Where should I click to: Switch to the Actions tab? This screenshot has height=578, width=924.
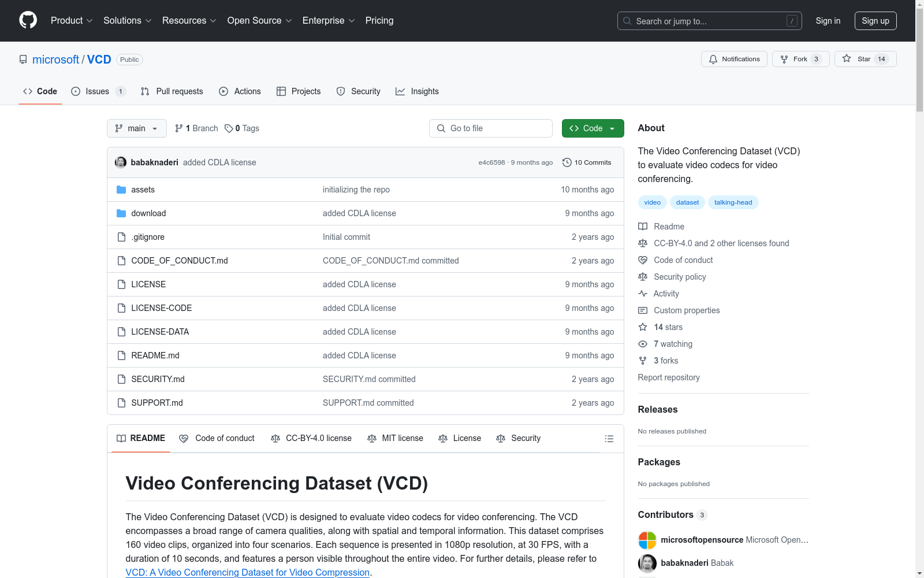coord(240,91)
